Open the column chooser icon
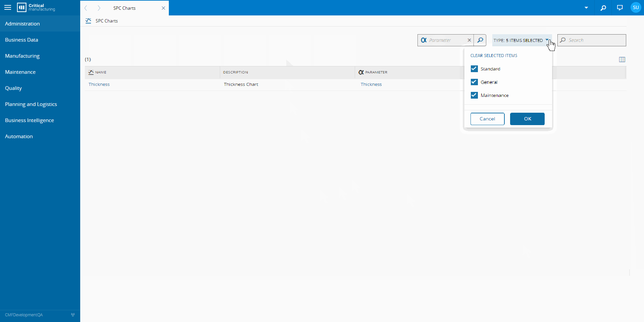This screenshot has height=322, width=644. tap(622, 60)
